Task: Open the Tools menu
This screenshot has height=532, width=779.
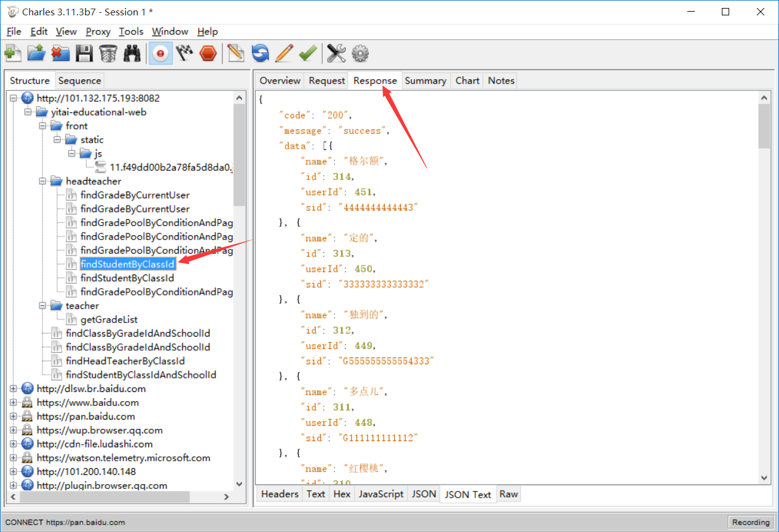Action: [x=131, y=31]
